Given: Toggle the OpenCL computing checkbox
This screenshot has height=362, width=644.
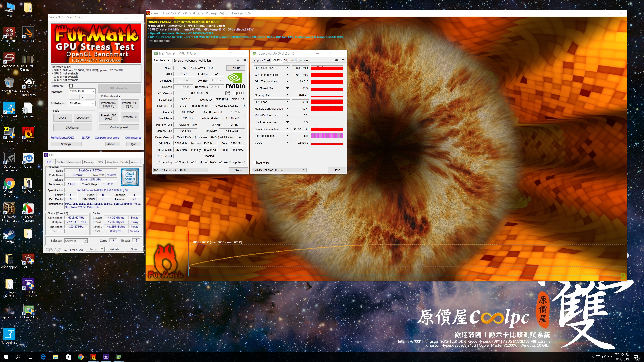Looking at the screenshot, I should [x=176, y=162].
